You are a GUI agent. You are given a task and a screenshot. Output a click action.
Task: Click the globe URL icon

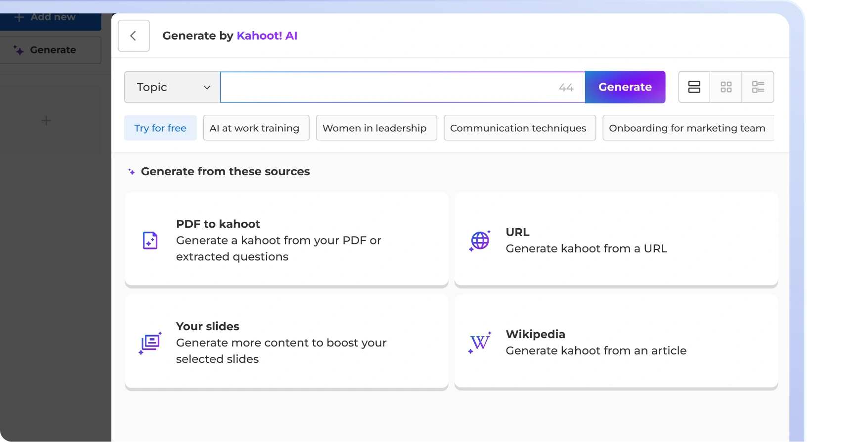pyautogui.click(x=480, y=241)
